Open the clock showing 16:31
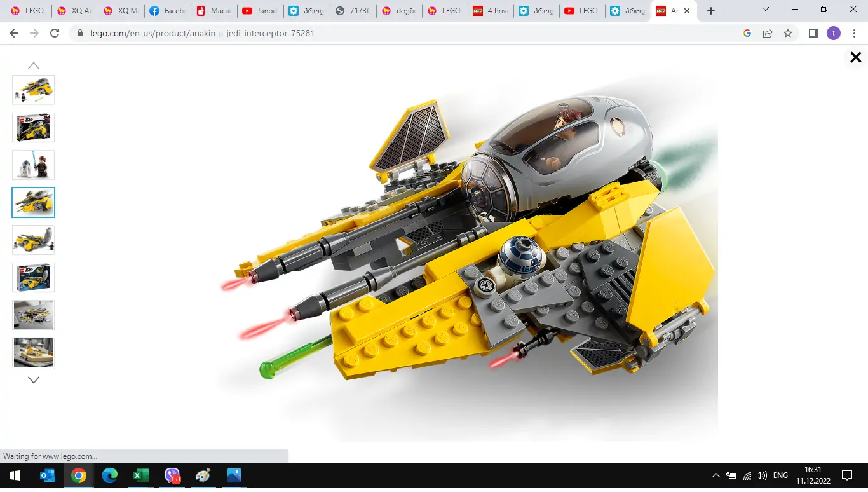 click(x=813, y=475)
